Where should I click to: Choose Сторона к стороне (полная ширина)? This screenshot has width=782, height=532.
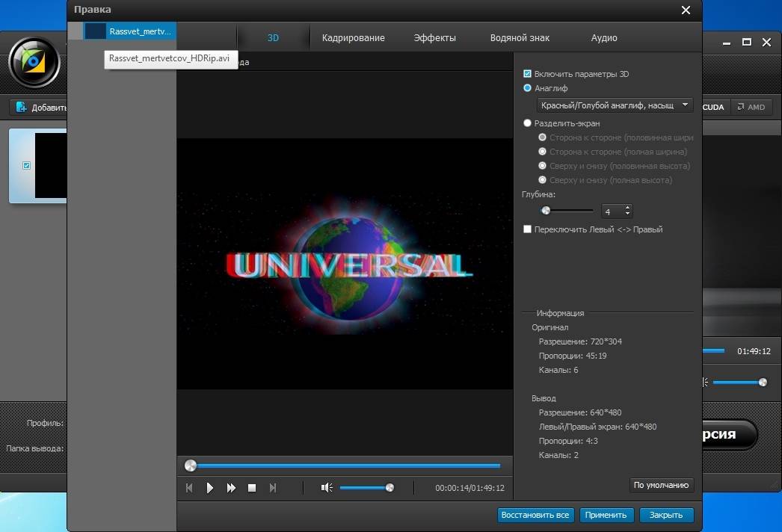pos(542,151)
